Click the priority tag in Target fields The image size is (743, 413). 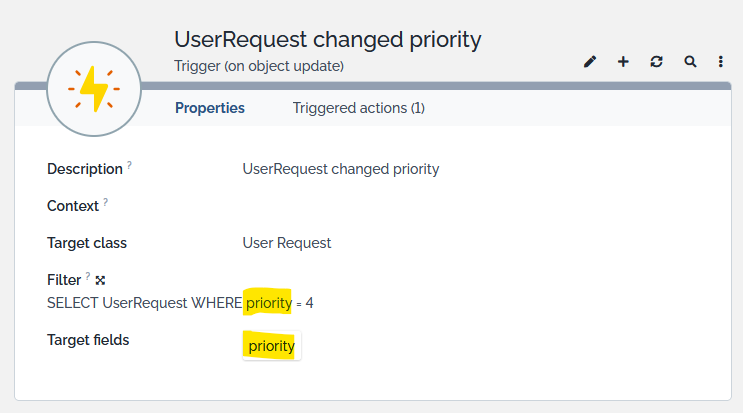click(271, 346)
